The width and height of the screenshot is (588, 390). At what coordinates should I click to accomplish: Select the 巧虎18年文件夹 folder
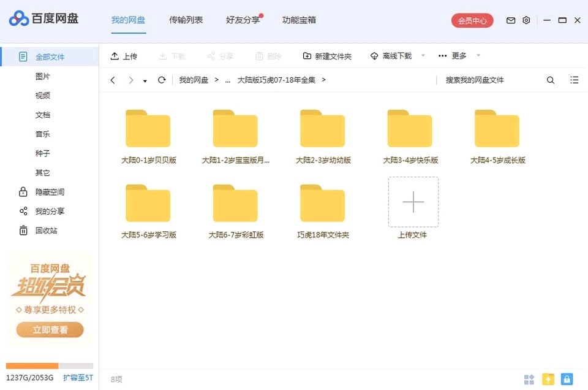[x=323, y=210]
